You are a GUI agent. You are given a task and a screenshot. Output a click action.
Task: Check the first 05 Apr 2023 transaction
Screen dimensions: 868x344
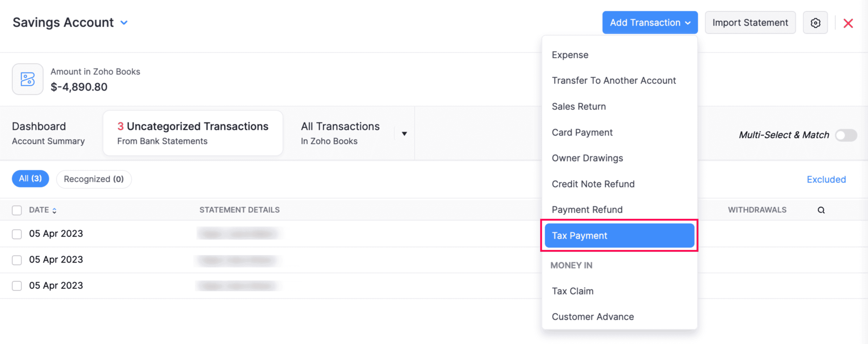[17, 234]
